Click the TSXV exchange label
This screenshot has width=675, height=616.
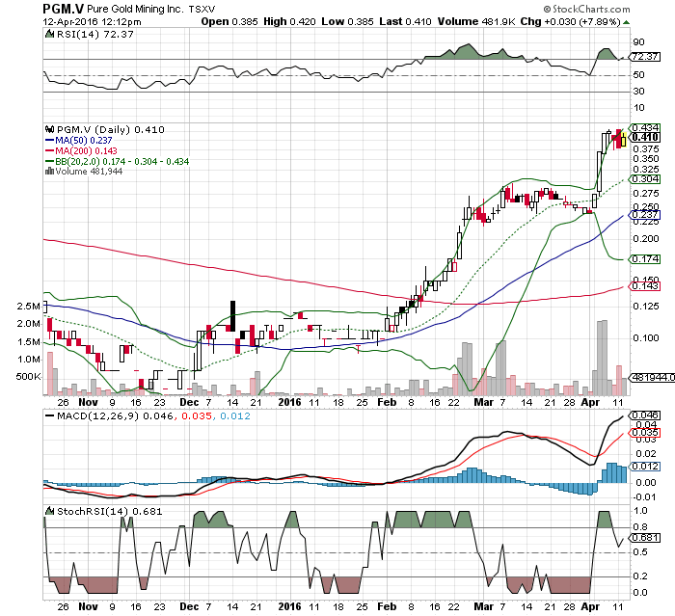click(202, 9)
